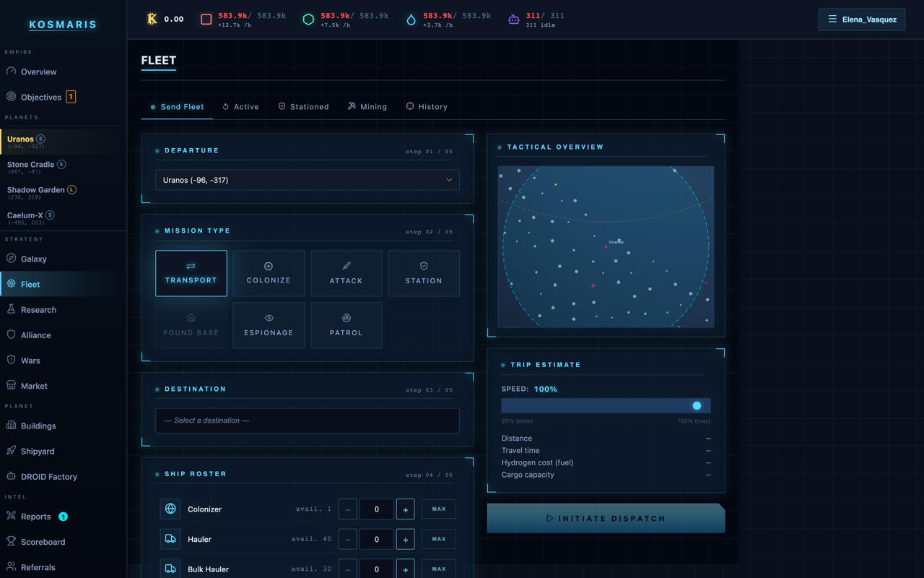Click the Bulk Hauler ship icon
The width and height of the screenshot is (924, 578).
(x=170, y=569)
